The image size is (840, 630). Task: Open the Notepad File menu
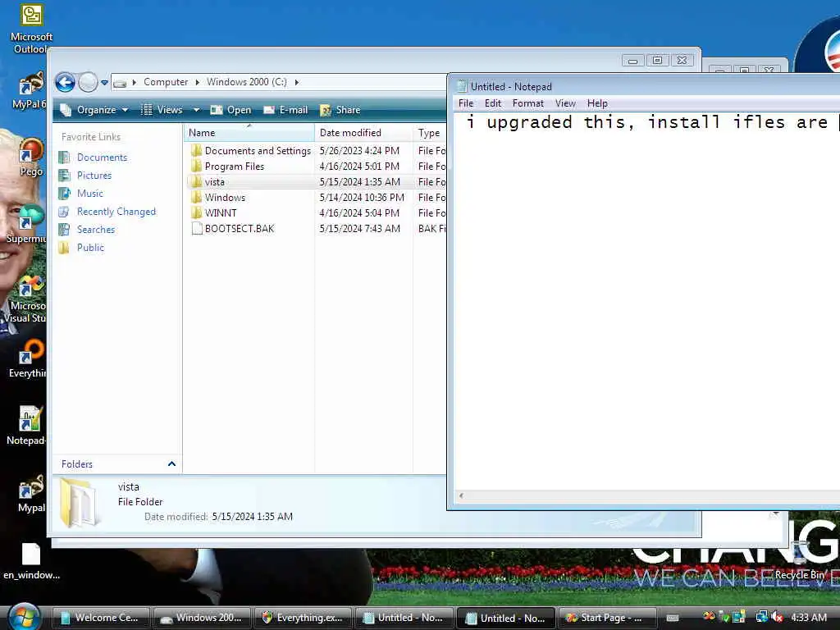pos(466,103)
